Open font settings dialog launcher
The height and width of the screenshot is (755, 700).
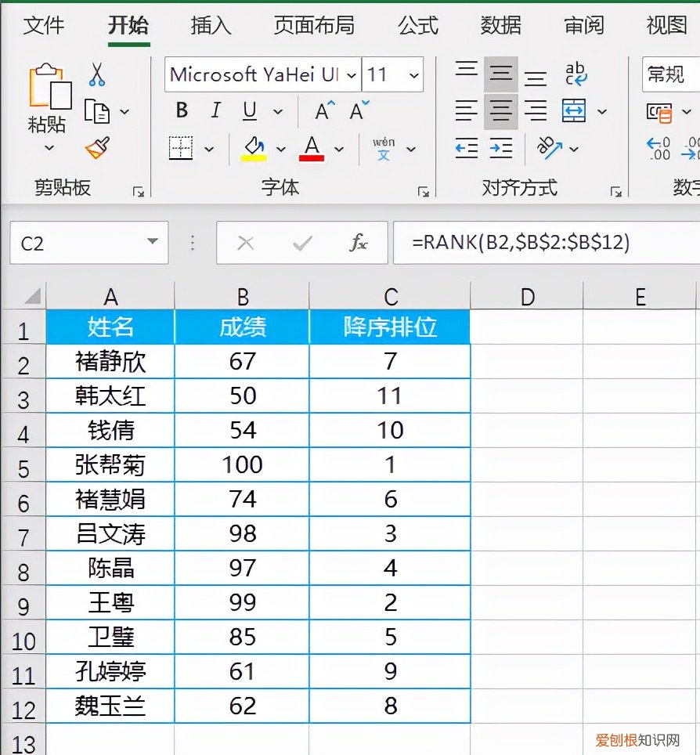424,193
